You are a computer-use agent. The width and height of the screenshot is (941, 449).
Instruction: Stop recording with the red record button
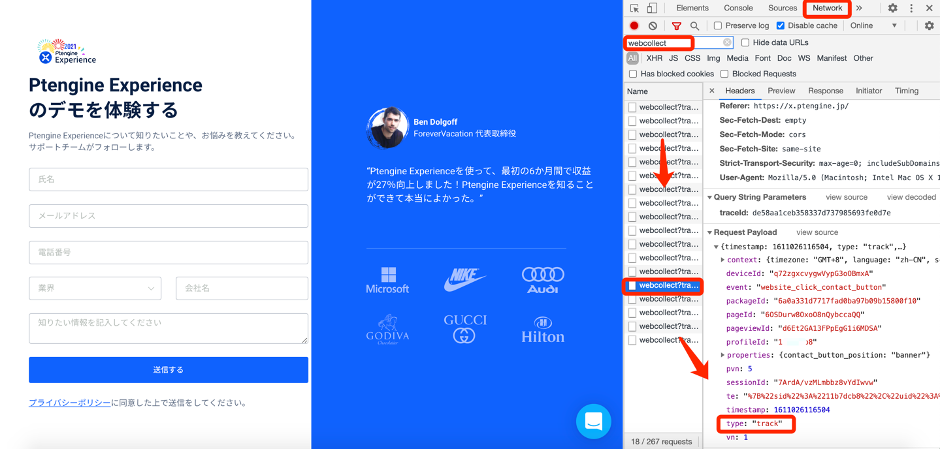[634, 26]
